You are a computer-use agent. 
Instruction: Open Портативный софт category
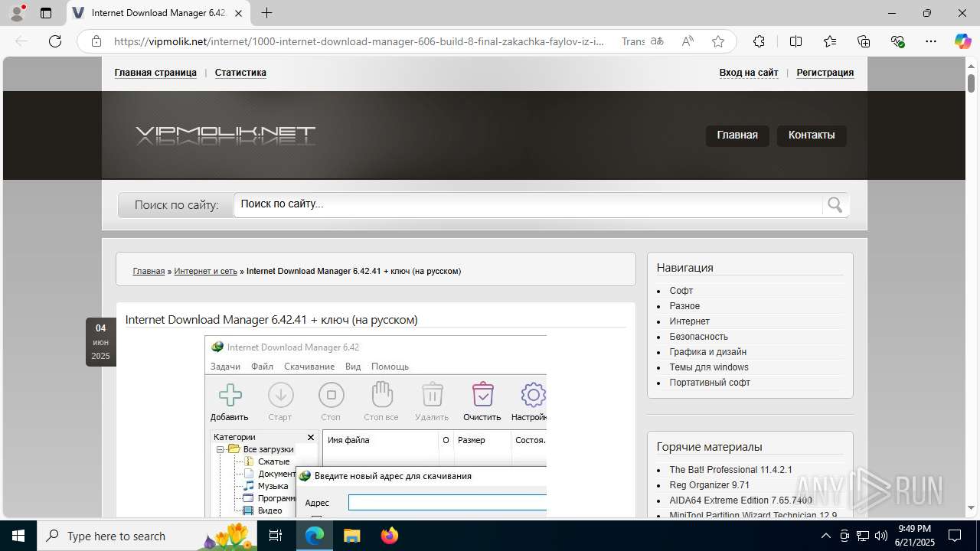tap(710, 383)
